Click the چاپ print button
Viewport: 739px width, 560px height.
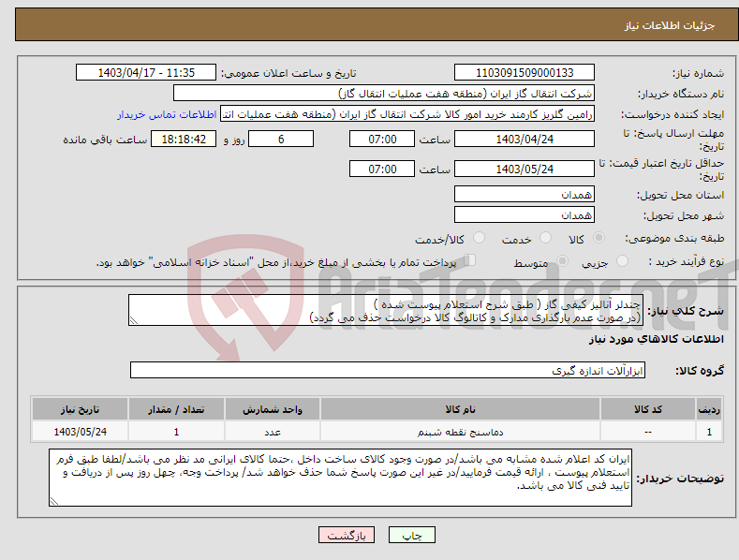pos(412,535)
